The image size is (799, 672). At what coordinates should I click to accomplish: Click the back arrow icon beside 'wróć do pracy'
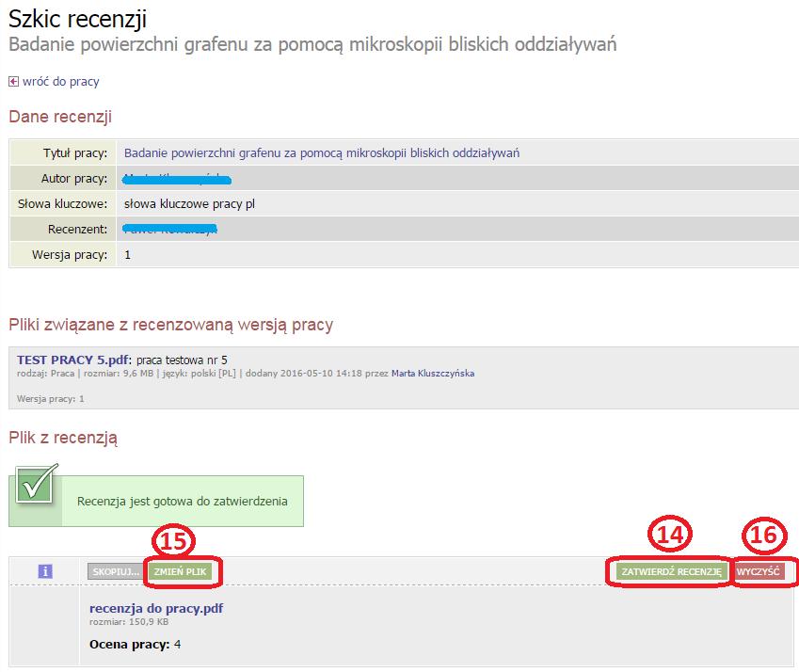[14, 82]
